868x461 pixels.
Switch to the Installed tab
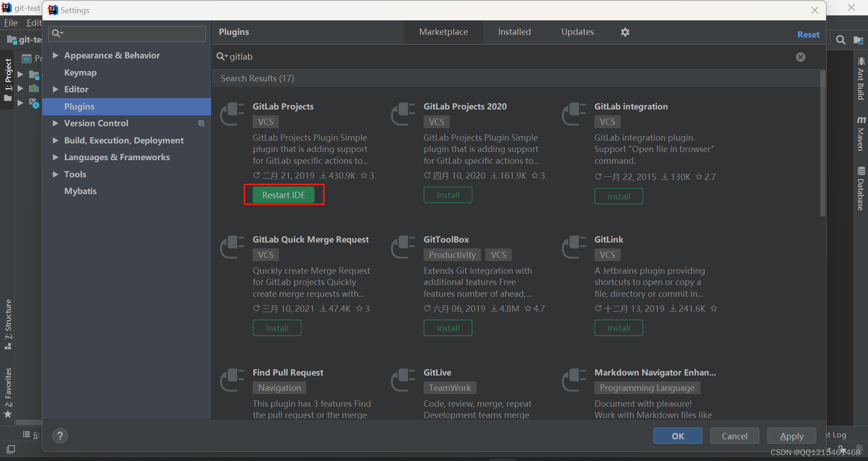click(514, 32)
